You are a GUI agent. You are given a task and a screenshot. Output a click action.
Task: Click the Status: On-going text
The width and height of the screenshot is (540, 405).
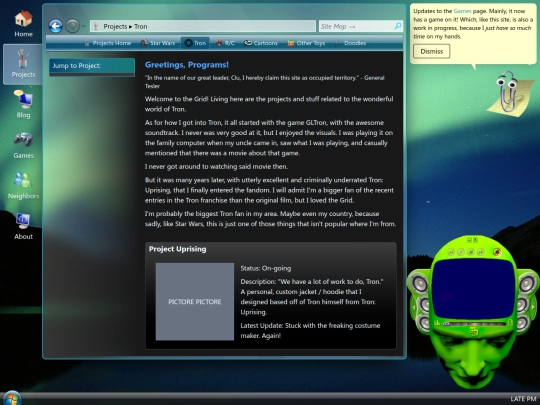pyautogui.click(x=266, y=268)
